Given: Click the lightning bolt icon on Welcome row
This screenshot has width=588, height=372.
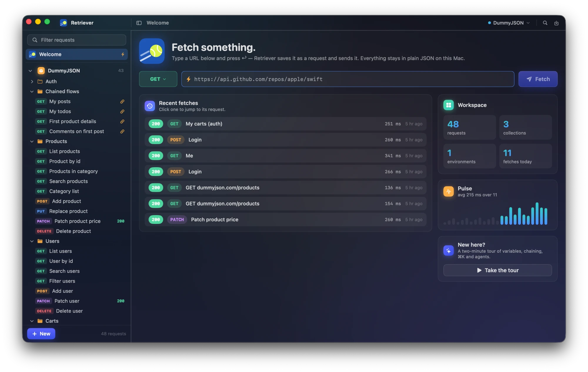Looking at the screenshot, I should pyautogui.click(x=123, y=54).
